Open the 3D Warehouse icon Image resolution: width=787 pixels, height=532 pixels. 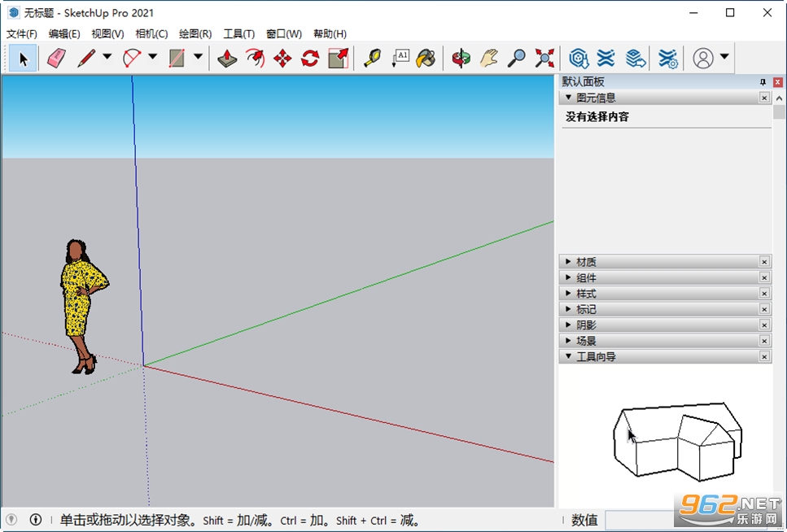pos(579,59)
